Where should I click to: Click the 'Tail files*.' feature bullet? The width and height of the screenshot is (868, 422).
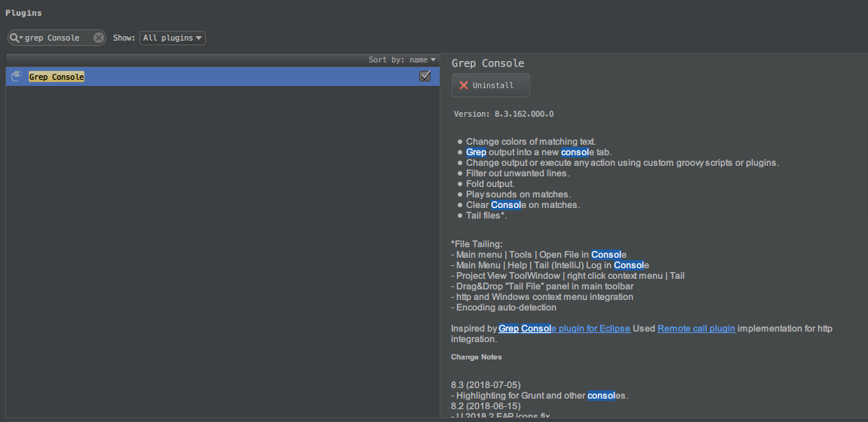(x=486, y=216)
